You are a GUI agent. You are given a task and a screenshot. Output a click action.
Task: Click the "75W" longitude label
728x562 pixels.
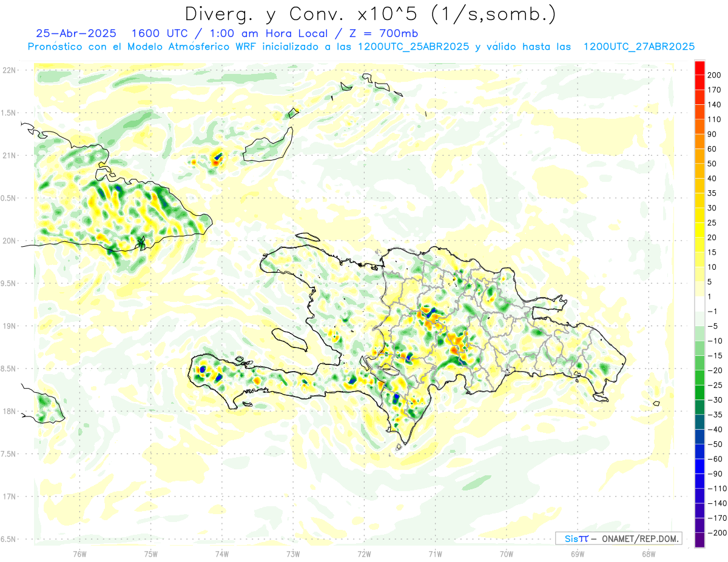point(151,554)
